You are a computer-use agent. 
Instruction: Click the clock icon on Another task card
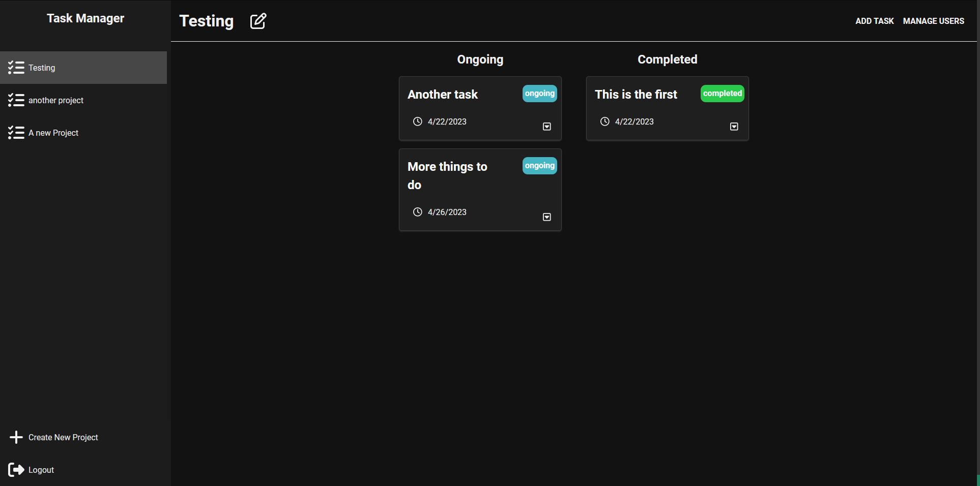pyautogui.click(x=417, y=121)
